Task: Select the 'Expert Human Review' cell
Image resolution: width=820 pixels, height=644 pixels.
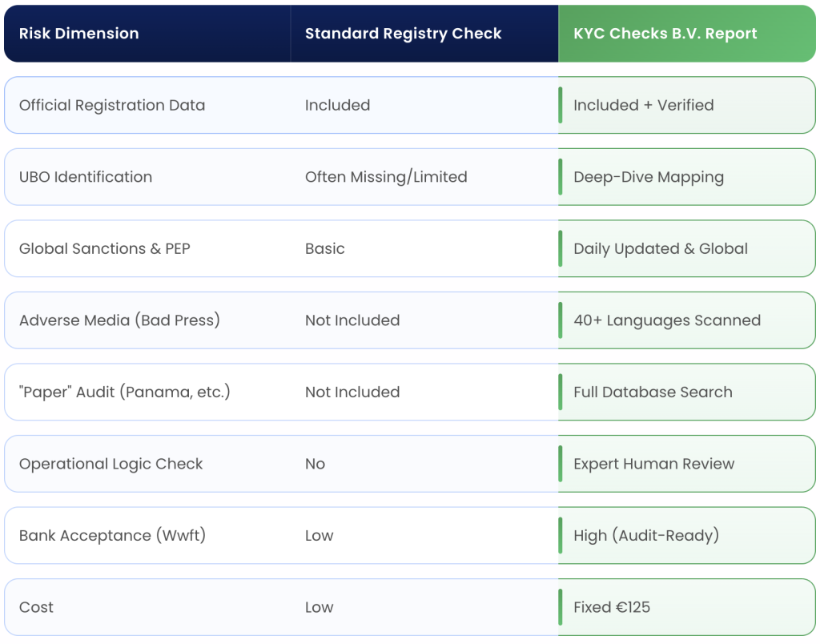Action: pyautogui.click(x=653, y=464)
